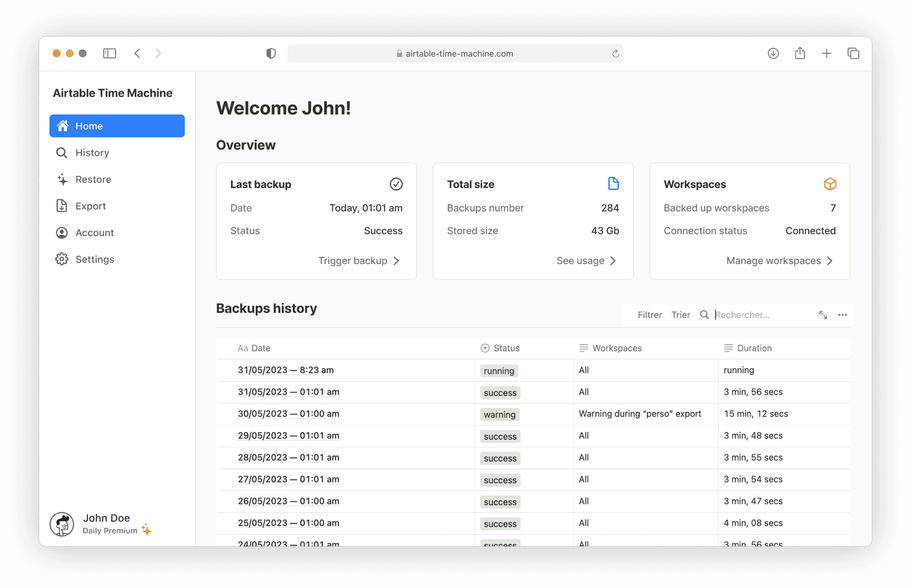Select the Export document icon
Viewport: 911px width, 588px height.
click(62, 206)
